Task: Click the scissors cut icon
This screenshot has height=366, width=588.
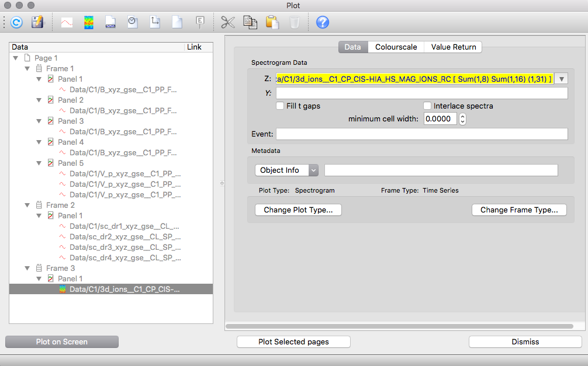Action: pos(228,22)
